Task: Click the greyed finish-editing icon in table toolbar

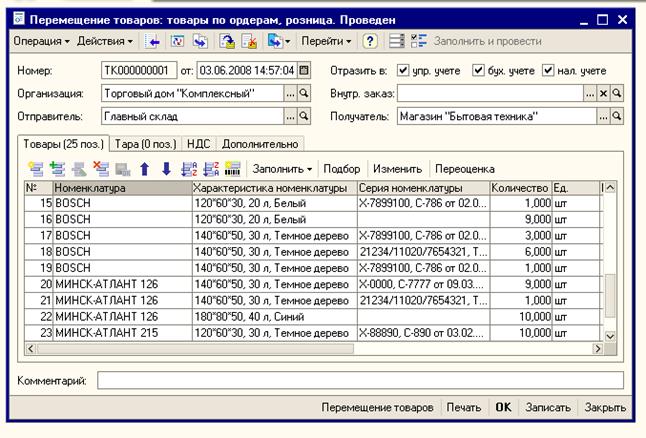Action: coord(123,169)
